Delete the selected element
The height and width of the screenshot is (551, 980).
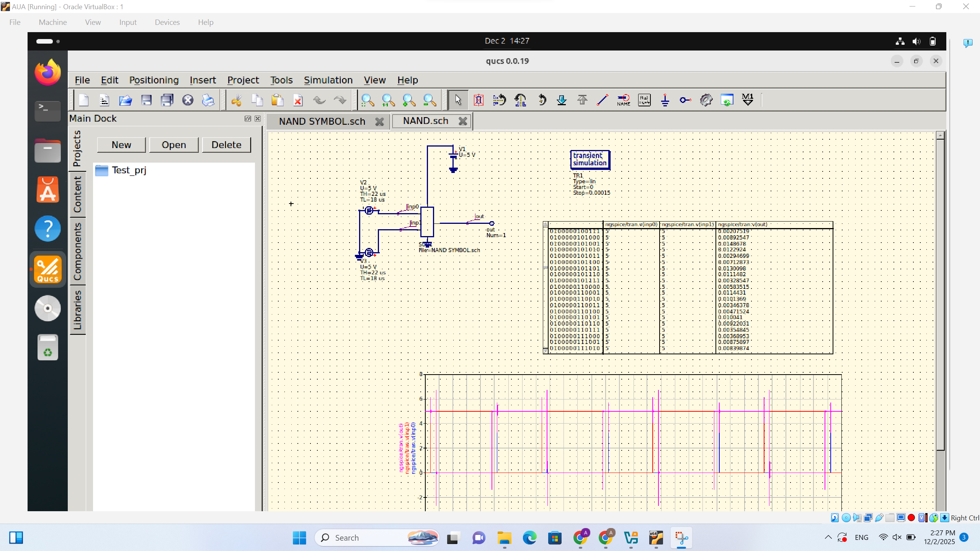click(x=298, y=100)
